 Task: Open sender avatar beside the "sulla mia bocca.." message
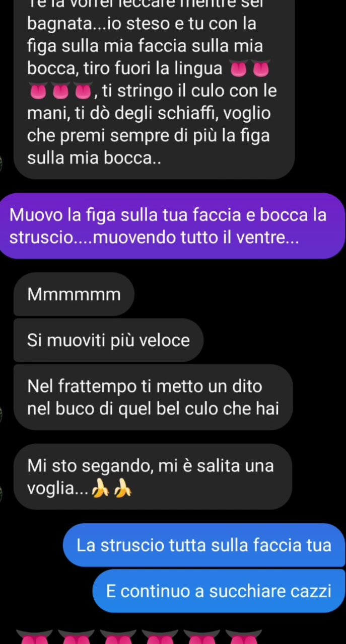tap(2, 164)
